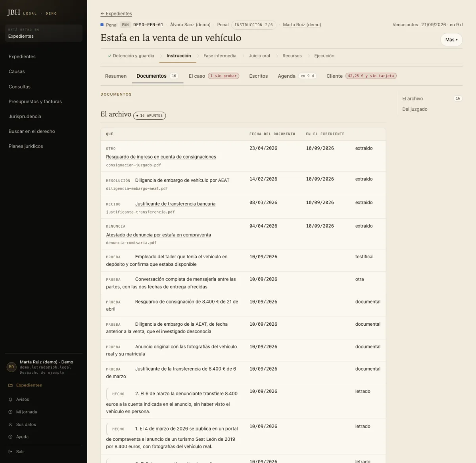The width and height of the screenshot is (476, 463).
Task: Open Consultas in the sidebar
Action: (19, 86)
